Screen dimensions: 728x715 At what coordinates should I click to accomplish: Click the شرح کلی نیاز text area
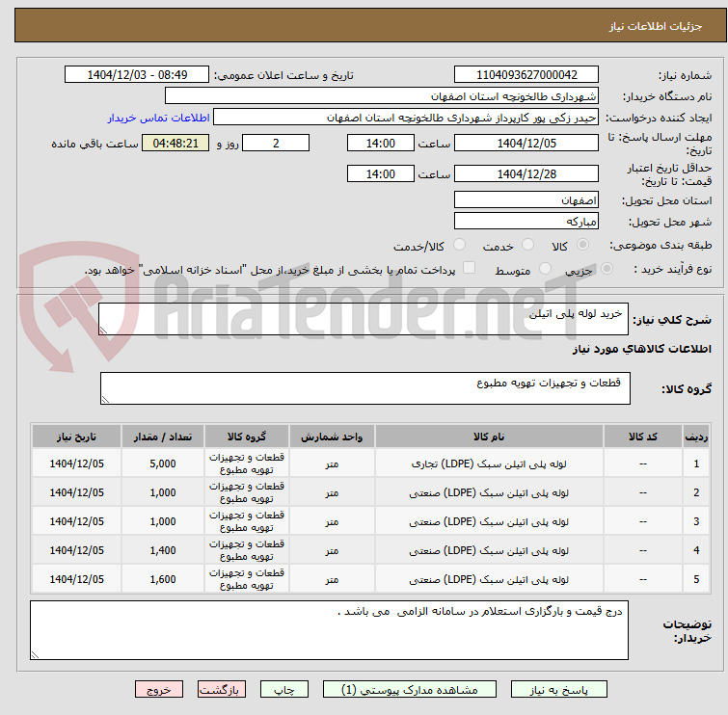364,319
